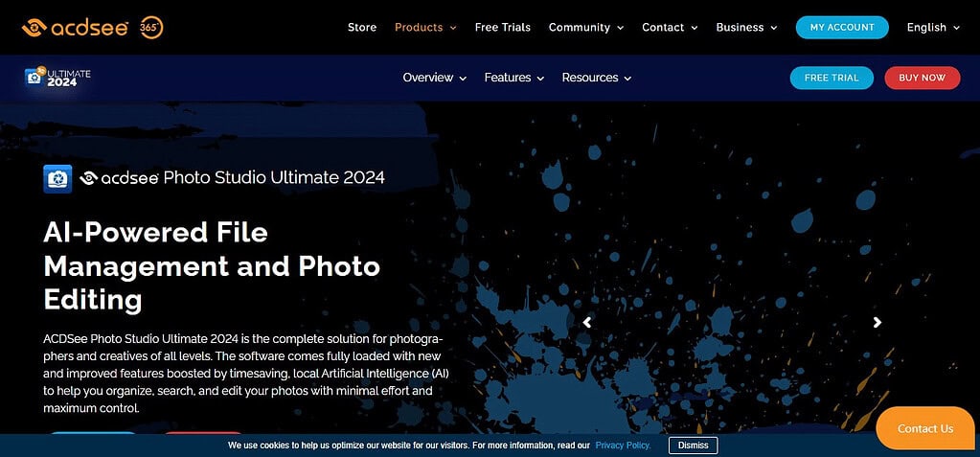This screenshot has height=457, width=980.
Task: Click the blue Photo Studio app icon
Action: [x=57, y=179]
